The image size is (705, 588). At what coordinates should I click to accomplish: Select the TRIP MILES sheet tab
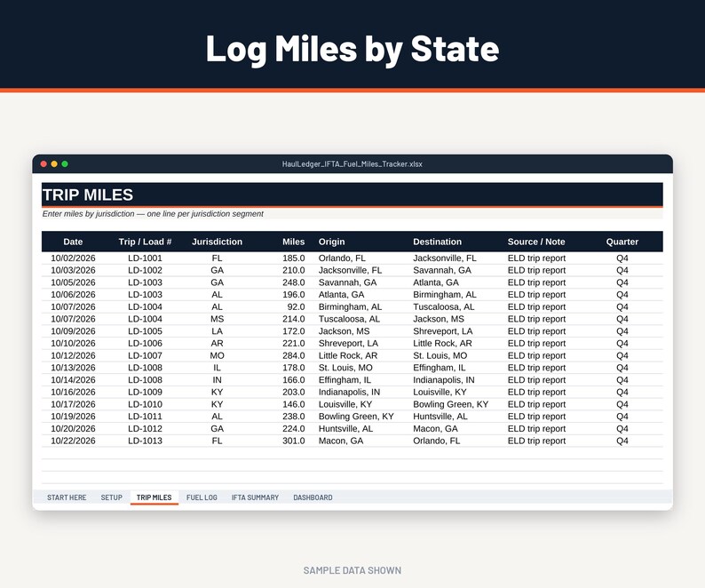coord(154,497)
